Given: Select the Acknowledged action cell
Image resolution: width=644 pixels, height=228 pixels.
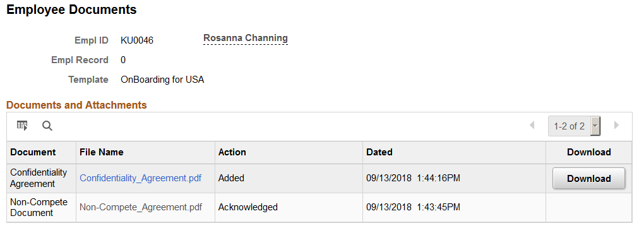Looking at the screenshot, I should tap(247, 207).
